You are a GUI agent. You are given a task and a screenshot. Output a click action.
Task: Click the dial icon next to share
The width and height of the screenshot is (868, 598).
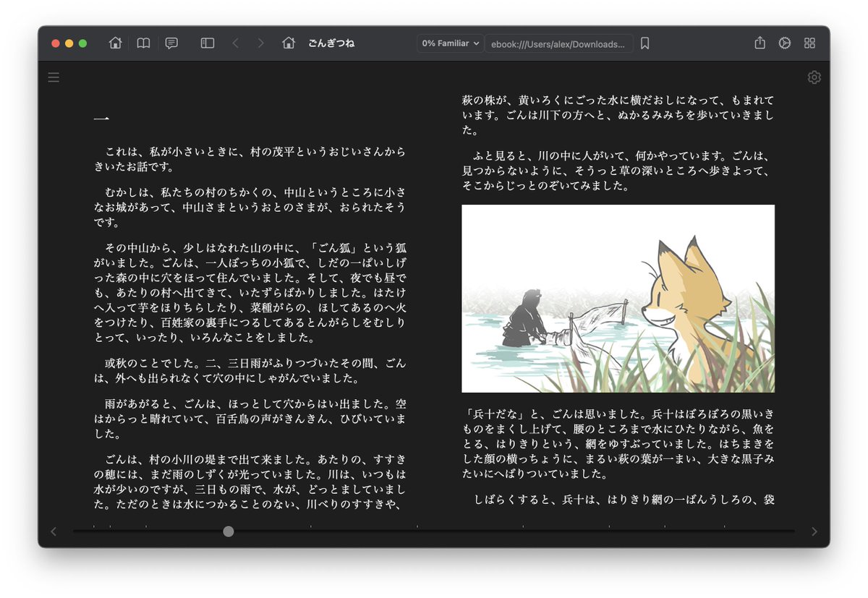click(784, 43)
